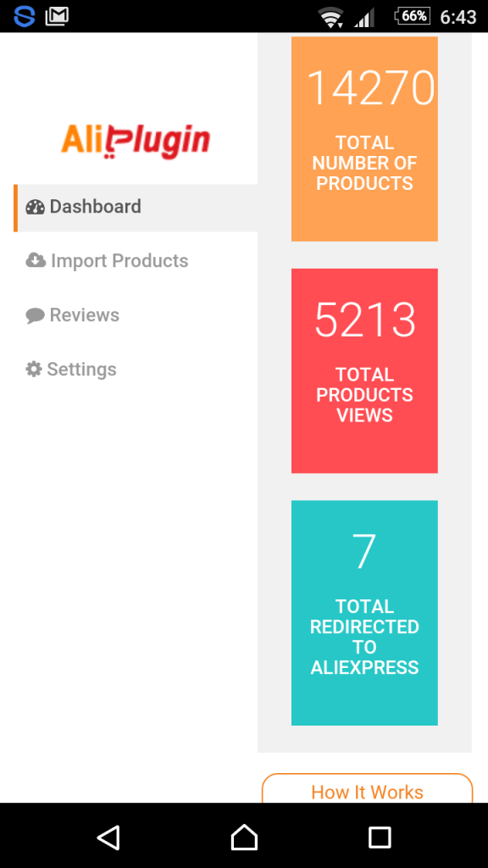Tap the battery 66% indicator

[413, 16]
